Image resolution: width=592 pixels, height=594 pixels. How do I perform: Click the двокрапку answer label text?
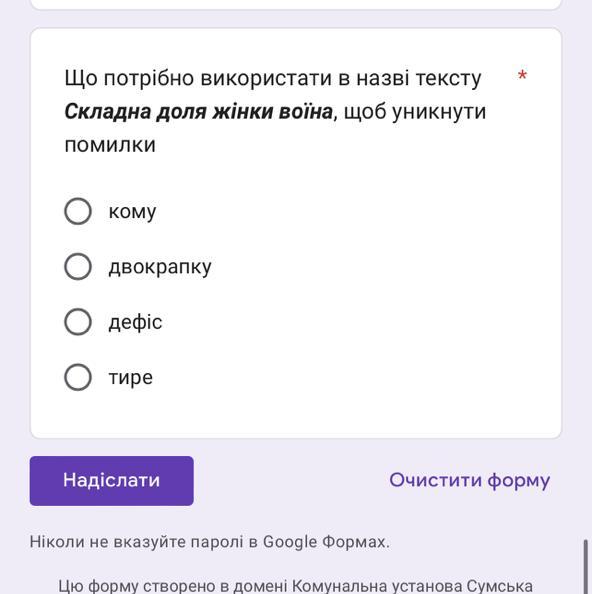click(x=160, y=267)
